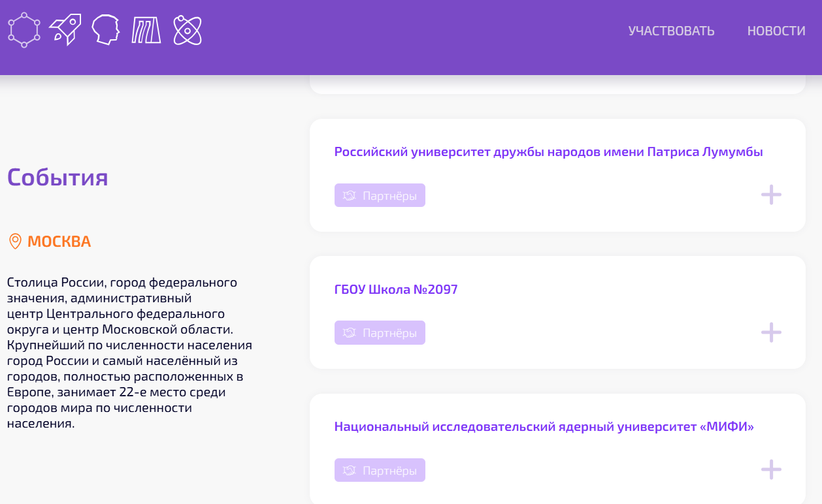Expand the ГБОУ Школа №2097 card

coord(771,332)
